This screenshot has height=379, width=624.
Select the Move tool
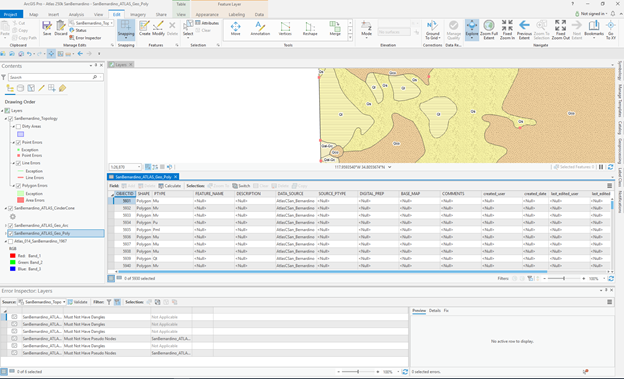click(236, 28)
